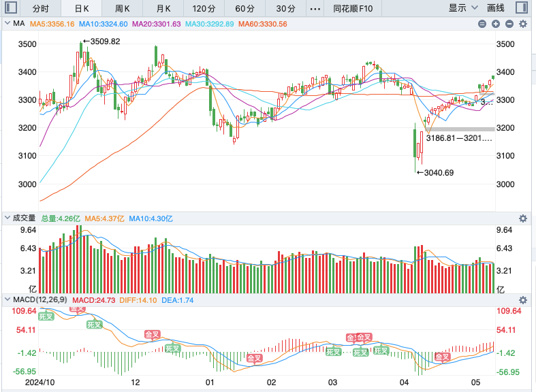The width and height of the screenshot is (536, 392).
Task: Open more period options ellipsis
Action: [315, 9]
